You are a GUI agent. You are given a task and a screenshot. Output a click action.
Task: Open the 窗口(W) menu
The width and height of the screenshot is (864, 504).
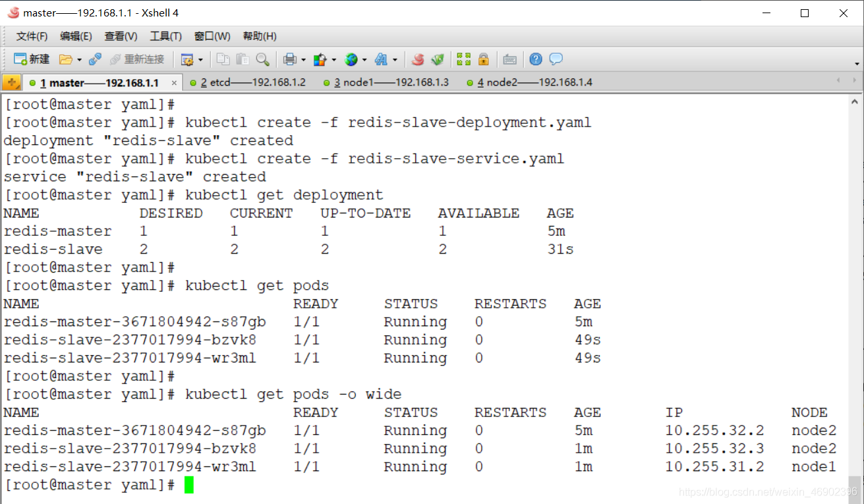coord(212,36)
